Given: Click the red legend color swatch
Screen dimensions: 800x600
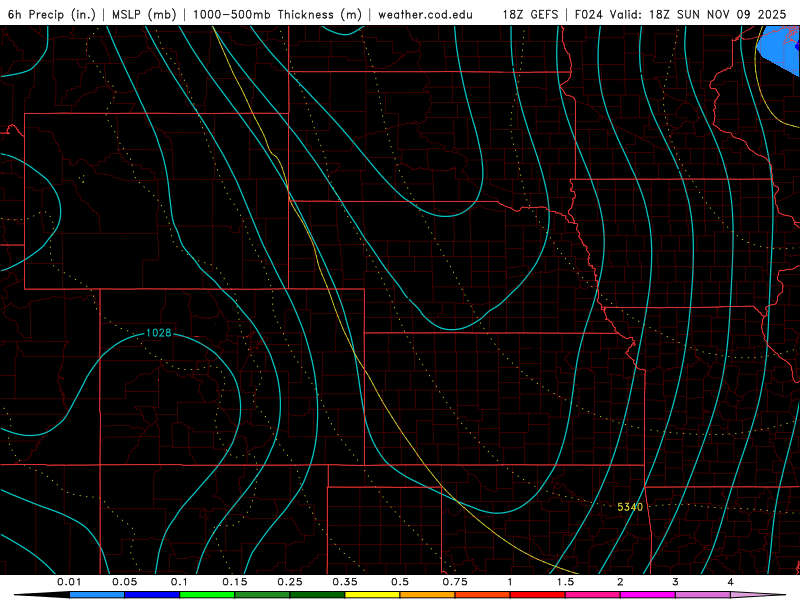Looking at the screenshot, I should tap(538, 595).
